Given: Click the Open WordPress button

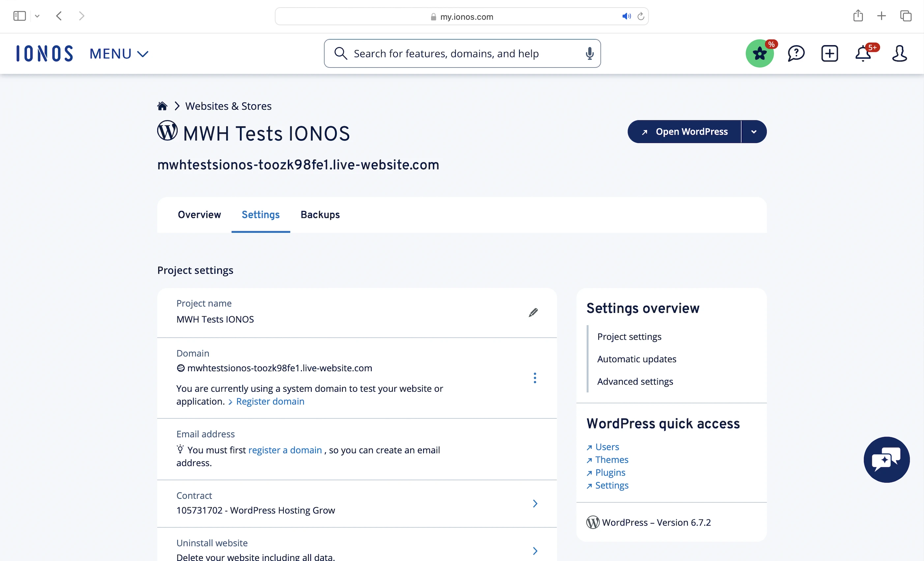Looking at the screenshot, I should point(684,132).
